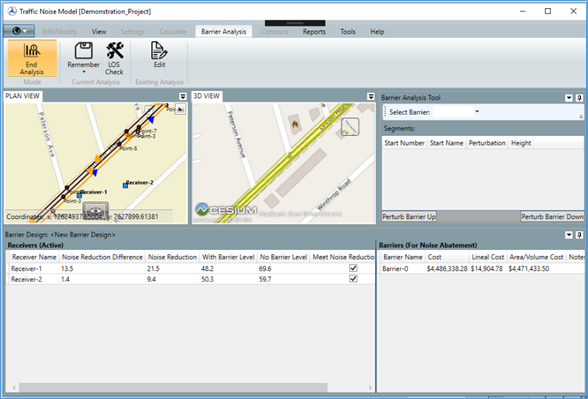Click the Noise Reduction value 21.5
Screen dimensions: 588x399
153,268
